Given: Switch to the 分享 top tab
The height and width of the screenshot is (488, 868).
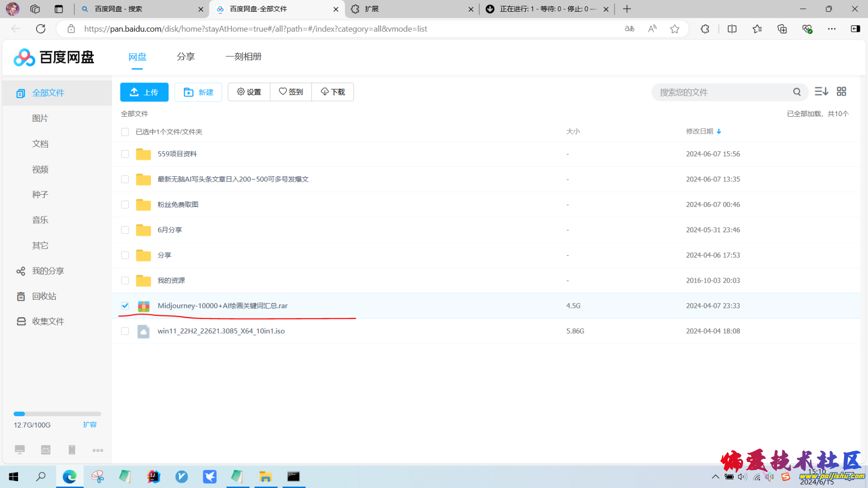Looking at the screenshot, I should coord(186,57).
